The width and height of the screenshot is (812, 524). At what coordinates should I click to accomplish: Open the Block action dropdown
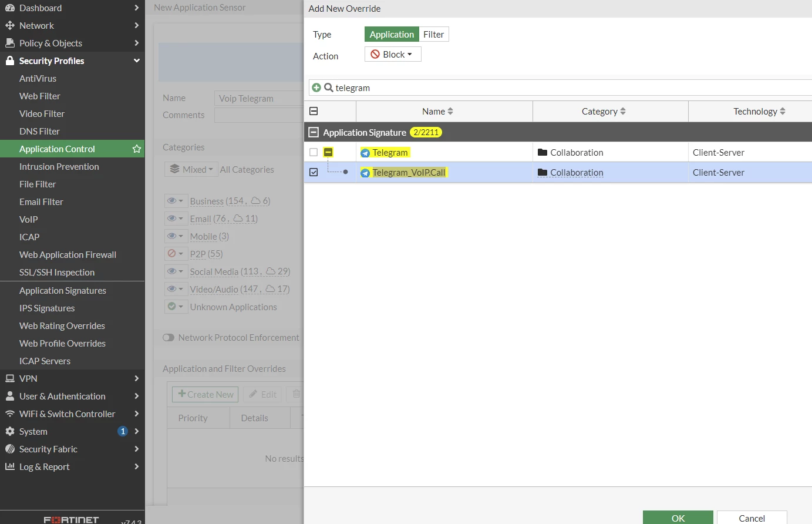coord(393,55)
